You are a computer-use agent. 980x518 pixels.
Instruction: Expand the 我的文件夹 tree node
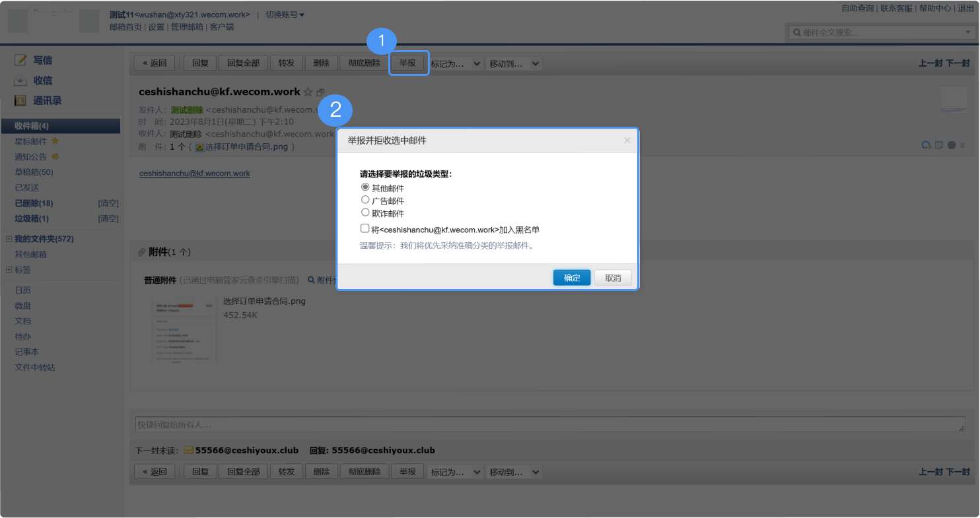[9, 239]
